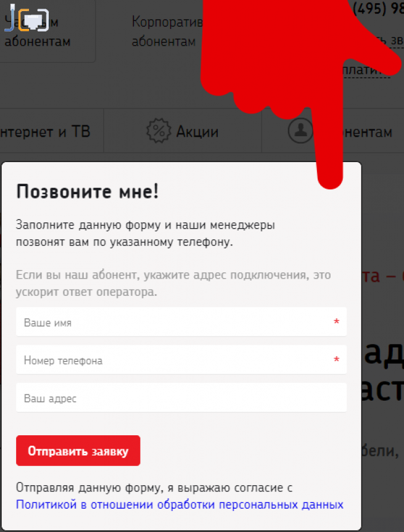The height and width of the screenshot is (532, 404).
Task: Click the Отправить заявку button
Action: point(78,451)
